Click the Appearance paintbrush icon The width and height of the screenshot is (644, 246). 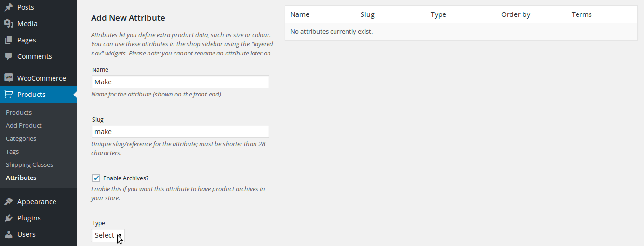[9, 202]
